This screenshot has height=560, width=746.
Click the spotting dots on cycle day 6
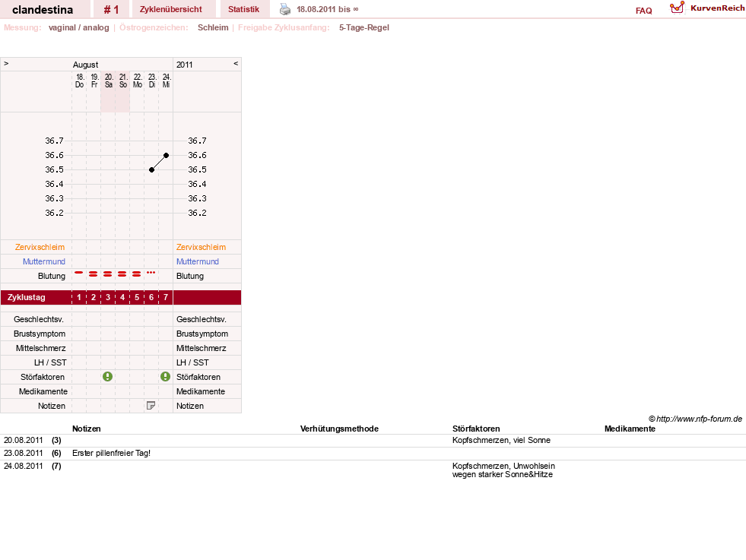pos(151,272)
